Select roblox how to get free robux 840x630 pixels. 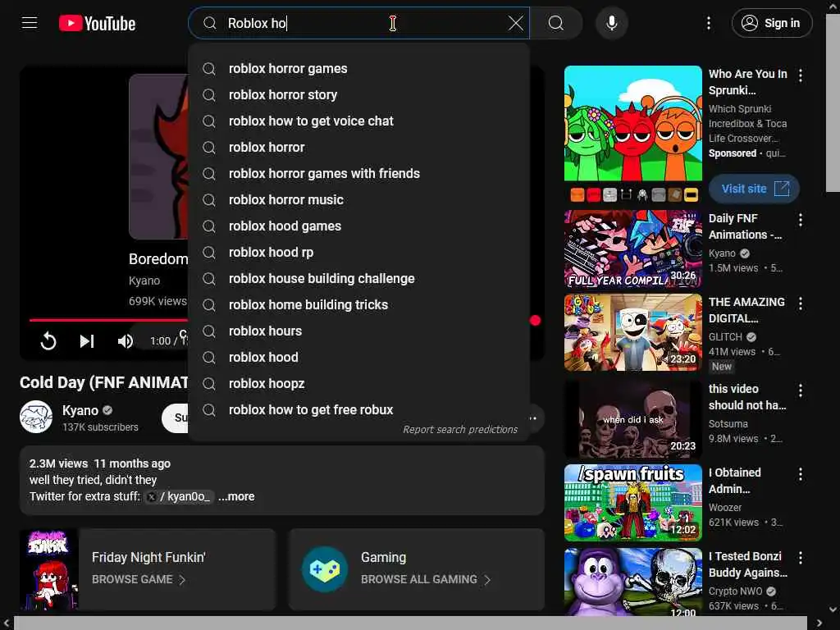(x=359, y=410)
